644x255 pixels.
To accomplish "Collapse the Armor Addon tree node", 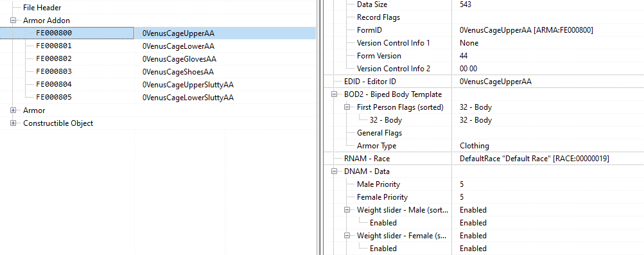I will 13,20.
